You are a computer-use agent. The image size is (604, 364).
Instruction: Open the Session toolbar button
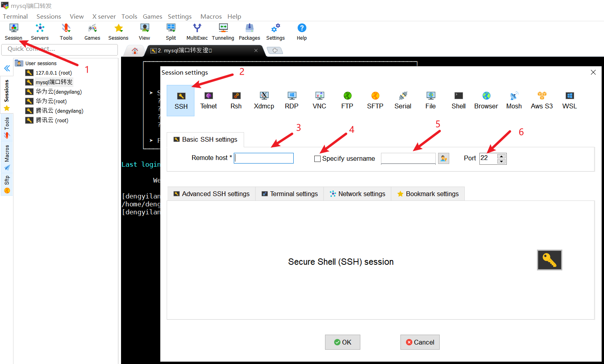13,32
